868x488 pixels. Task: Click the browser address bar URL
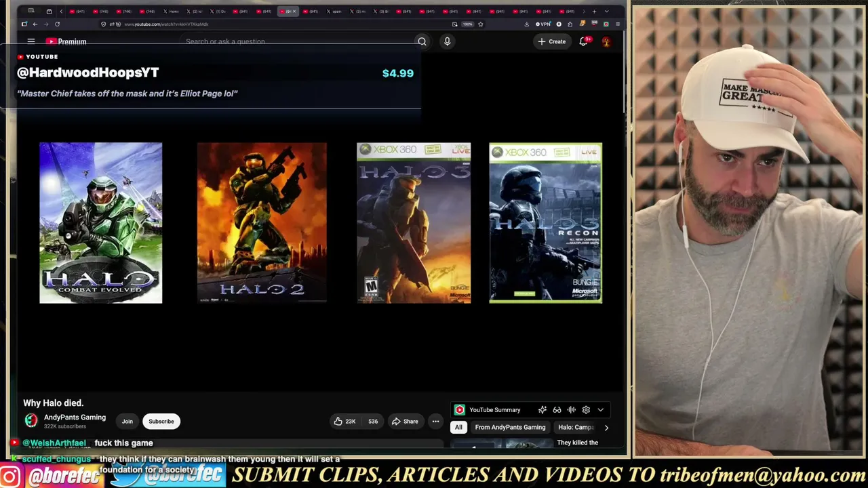pyautogui.click(x=166, y=24)
